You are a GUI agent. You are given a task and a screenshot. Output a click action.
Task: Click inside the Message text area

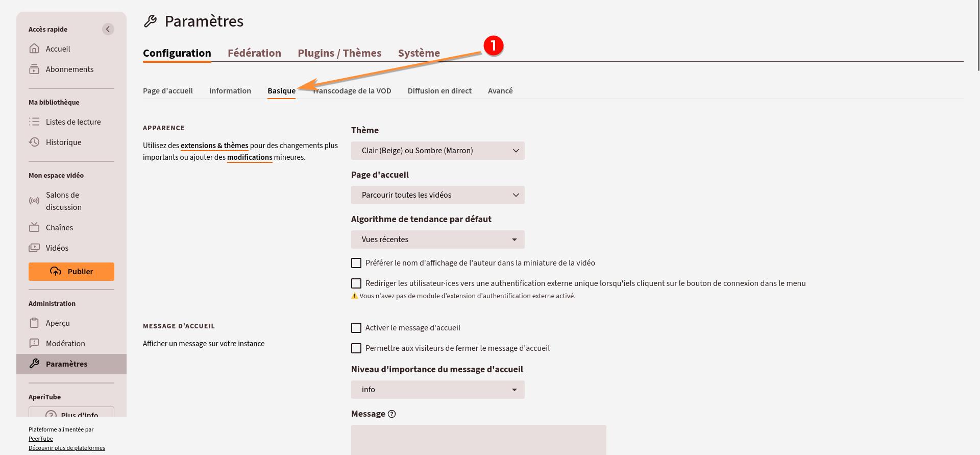(478, 439)
